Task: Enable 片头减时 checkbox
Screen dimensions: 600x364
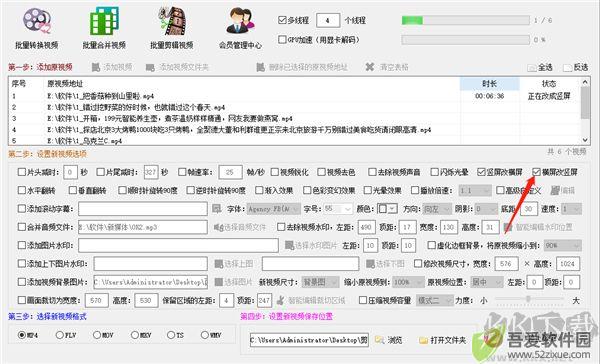Action: click(22, 172)
